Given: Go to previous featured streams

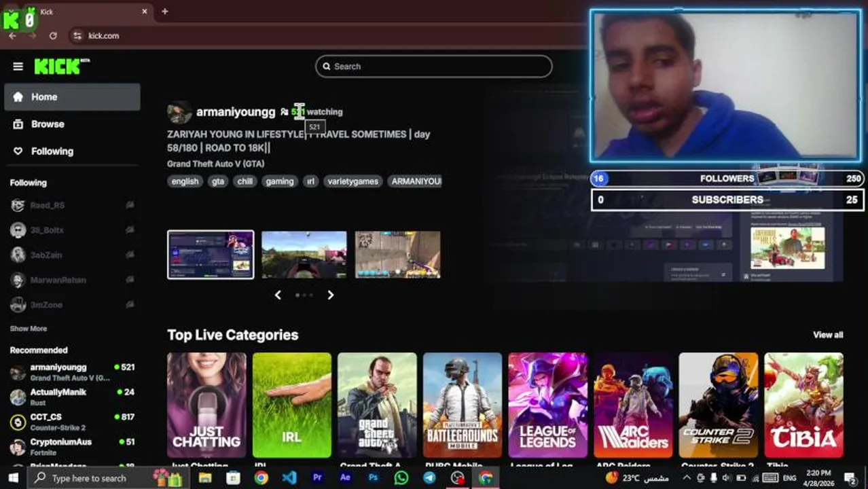Looking at the screenshot, I should [278, 295].
